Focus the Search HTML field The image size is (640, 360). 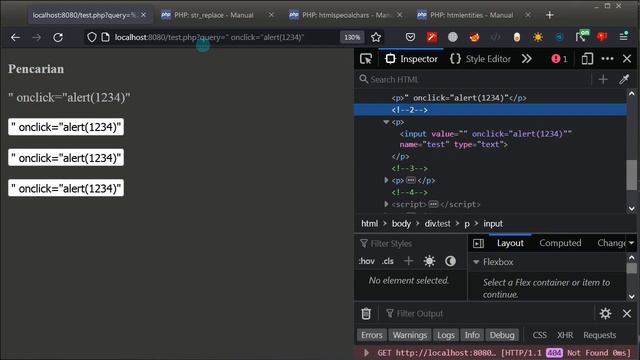point(473,79)
